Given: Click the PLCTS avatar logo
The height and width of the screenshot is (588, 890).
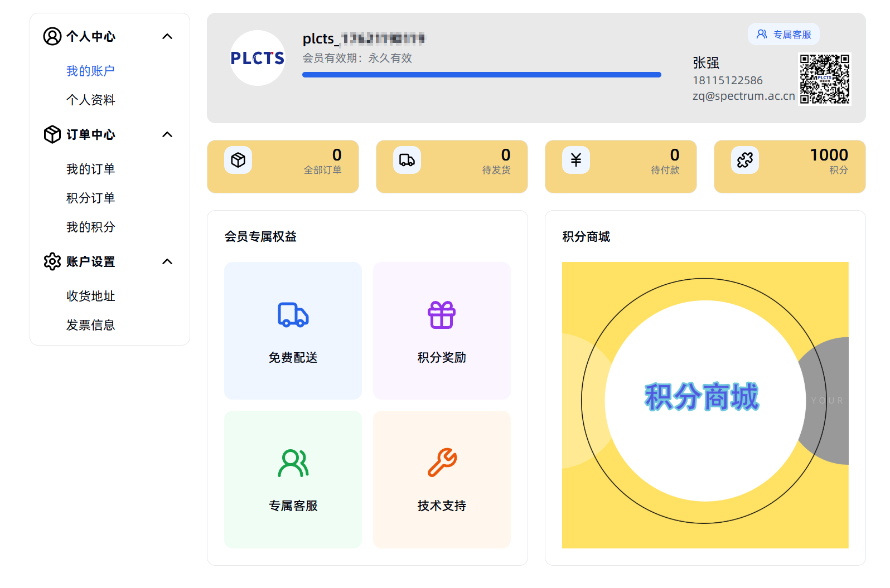Looking at the screenshot, I should click(258, 58).
